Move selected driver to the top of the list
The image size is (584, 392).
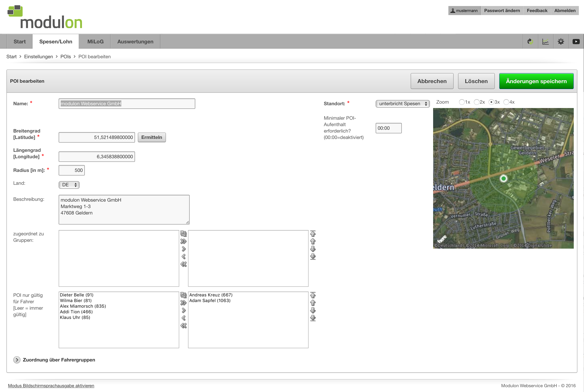point(313,295)
